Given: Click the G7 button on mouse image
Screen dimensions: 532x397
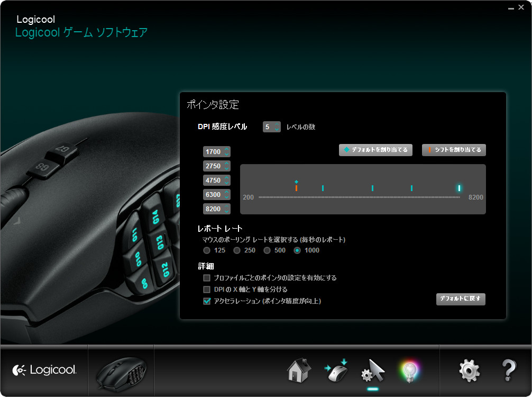Looking at the screenshot, I should click(63, 151).
